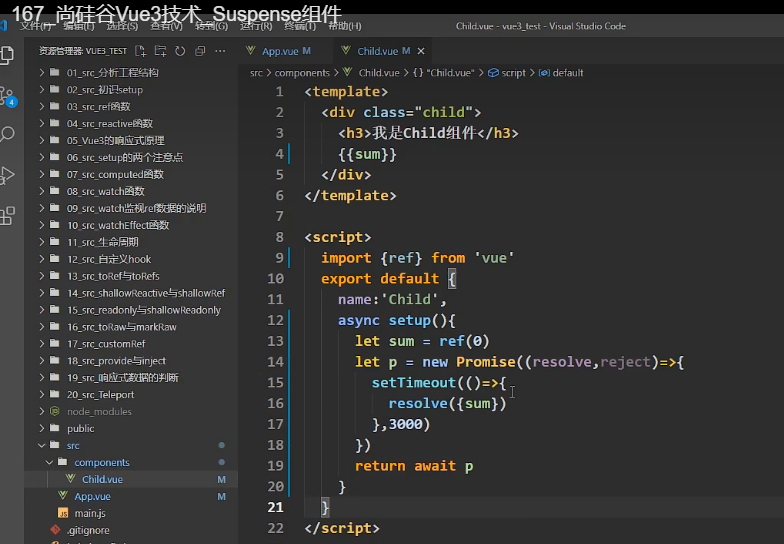The width and height of the screenshot is (784, 544).
Task: Open the Run and Debug view
Action: click(x=9, y=175)
